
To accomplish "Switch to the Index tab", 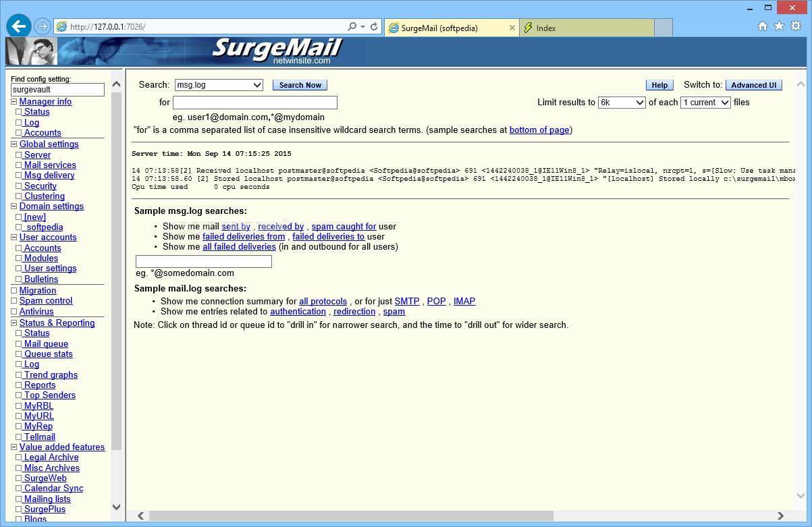I will [x=587, y=28].
